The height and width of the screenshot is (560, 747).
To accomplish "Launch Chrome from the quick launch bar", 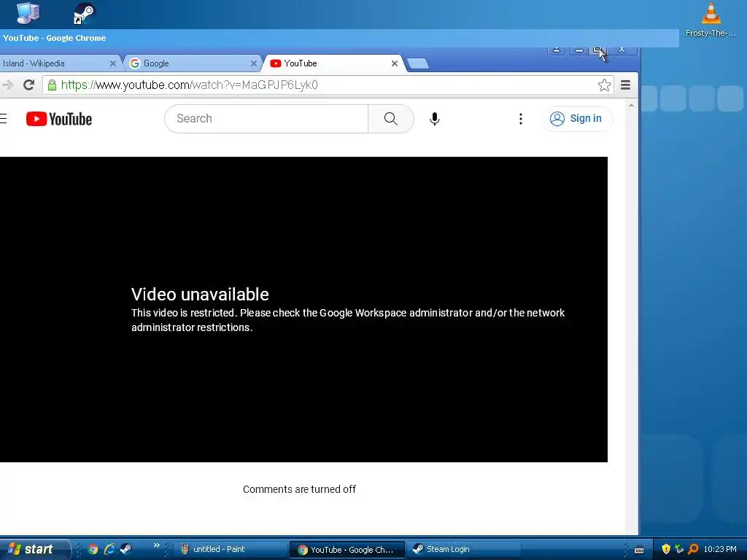I will pos(93,549).
